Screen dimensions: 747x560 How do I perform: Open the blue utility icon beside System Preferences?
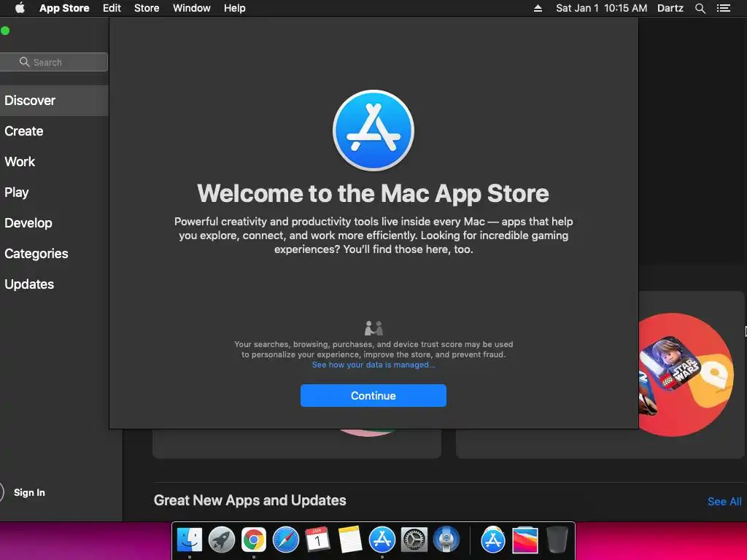446,540
